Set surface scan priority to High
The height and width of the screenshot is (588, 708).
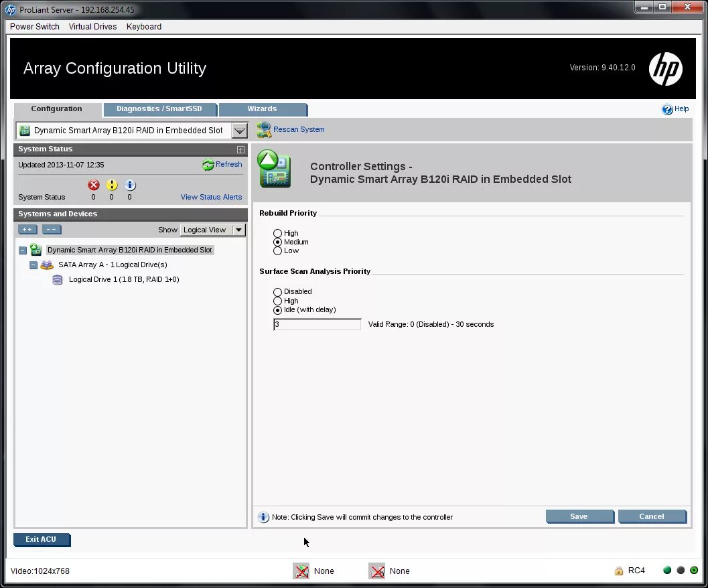click(x=278, y=301)
